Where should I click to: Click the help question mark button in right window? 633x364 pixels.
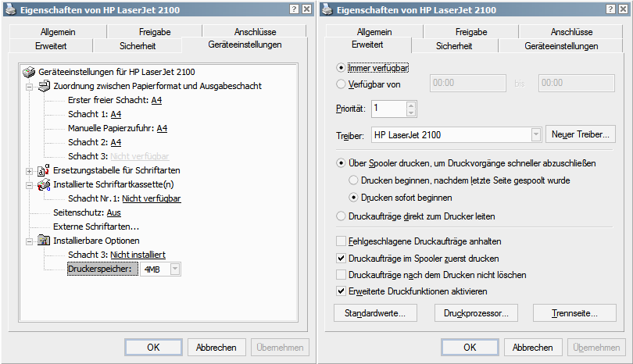pos(611,9)
